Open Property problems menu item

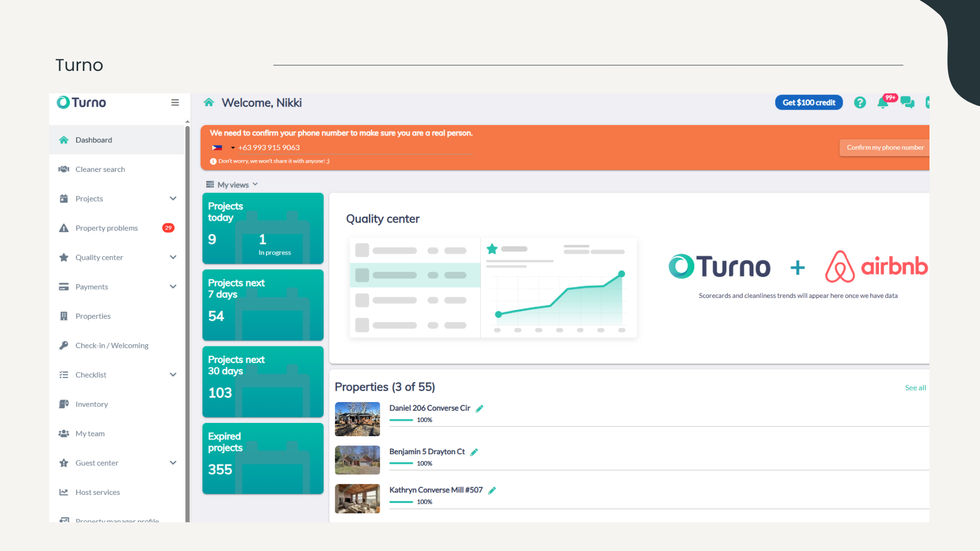tap(116, 228)
